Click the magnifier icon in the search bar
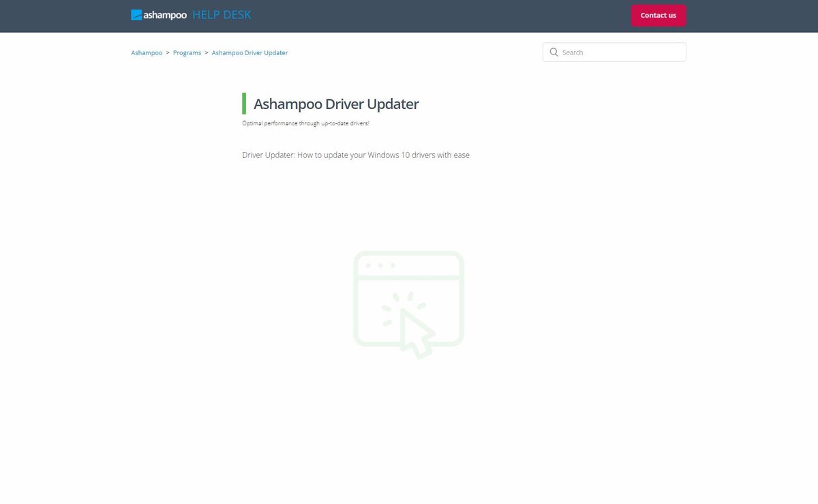Screen dimensions: 818x504 [x=554, y=52]
